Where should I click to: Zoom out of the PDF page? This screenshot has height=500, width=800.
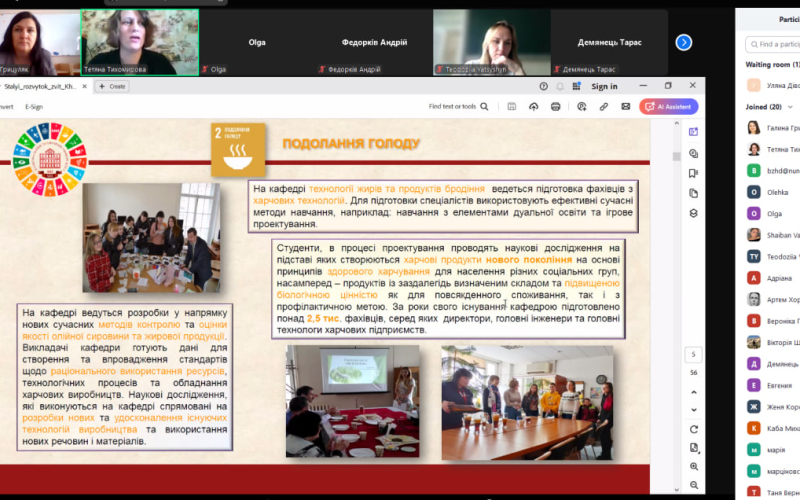[x=694, y=485]
